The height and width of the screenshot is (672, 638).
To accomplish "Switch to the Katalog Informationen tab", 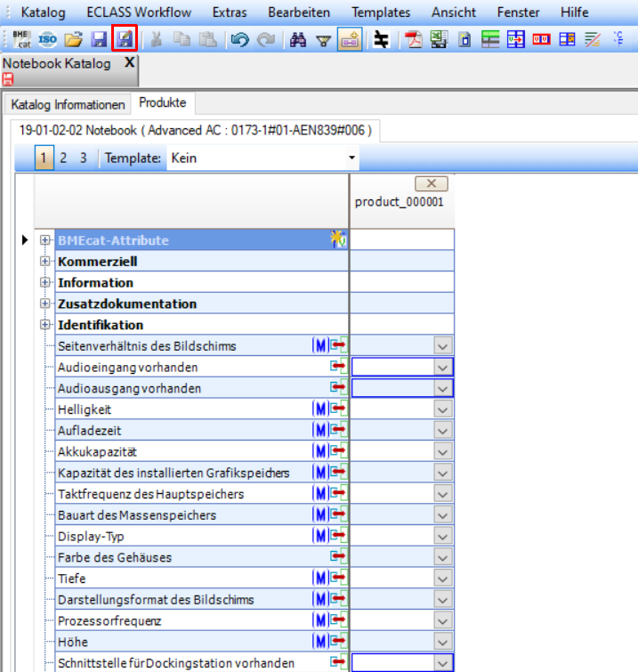I will click(69, 104).
